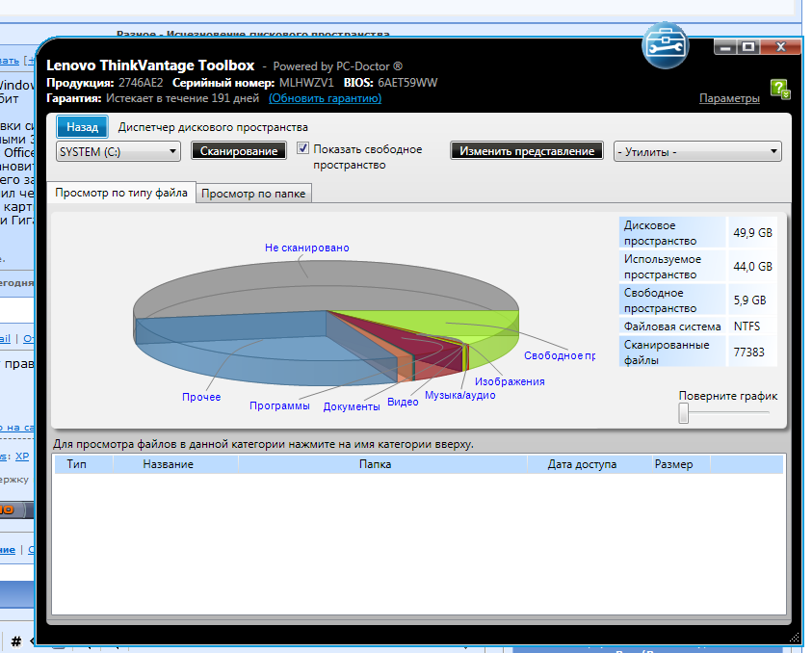Click the ThinkVantage Toolbox logo icon

coord(665,45)
